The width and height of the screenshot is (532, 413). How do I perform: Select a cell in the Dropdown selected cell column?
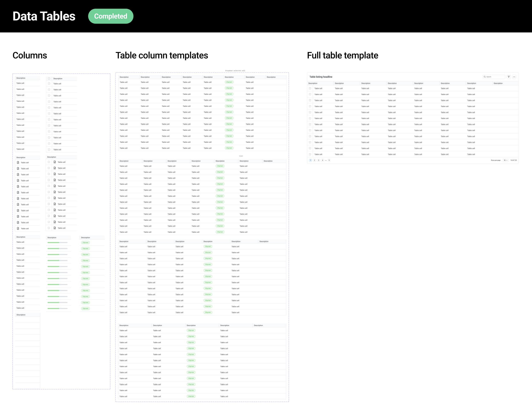click(229, 82)
